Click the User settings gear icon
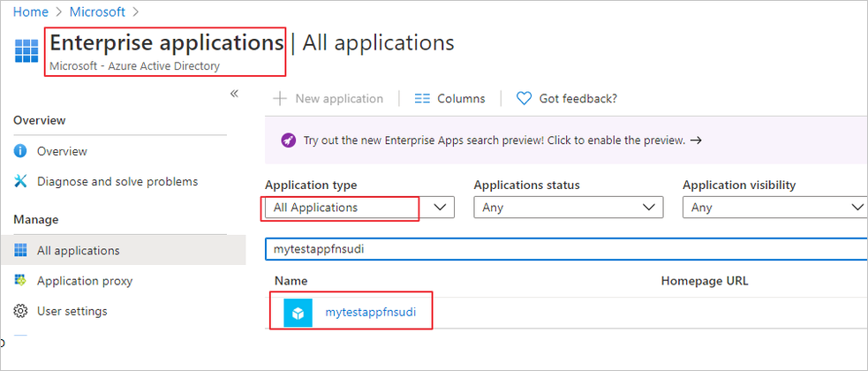This screenshot has height=371, width=868. tap(21, 311)
